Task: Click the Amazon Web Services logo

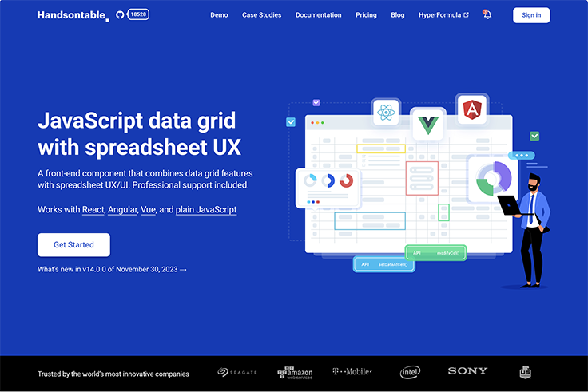Action: tap(295, 373)
